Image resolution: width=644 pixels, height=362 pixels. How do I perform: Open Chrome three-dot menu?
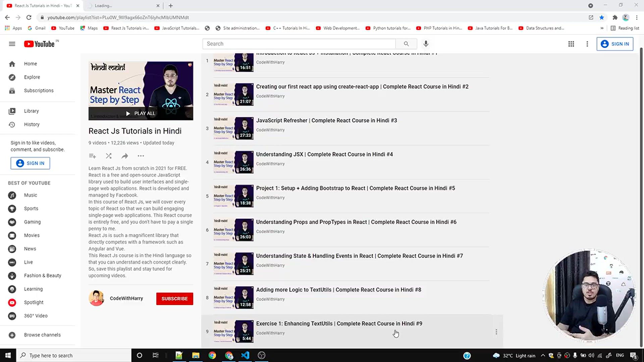coord(637,17)
